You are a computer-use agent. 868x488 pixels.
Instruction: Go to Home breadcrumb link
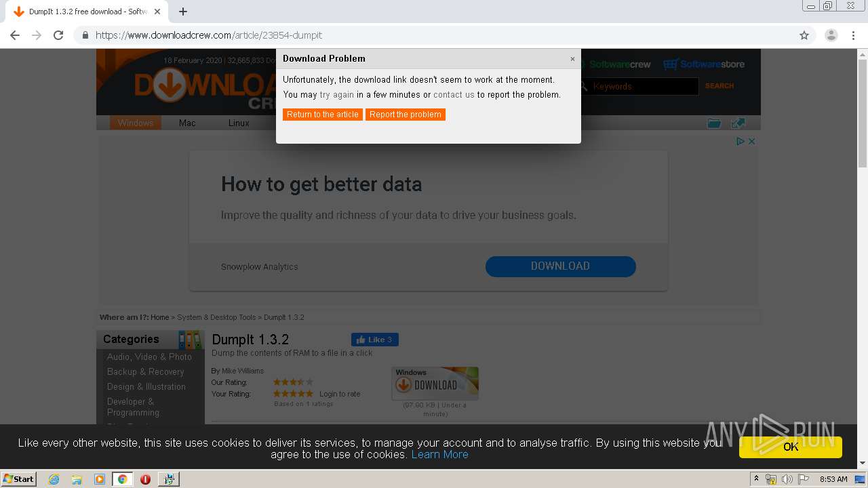(160, 317)
